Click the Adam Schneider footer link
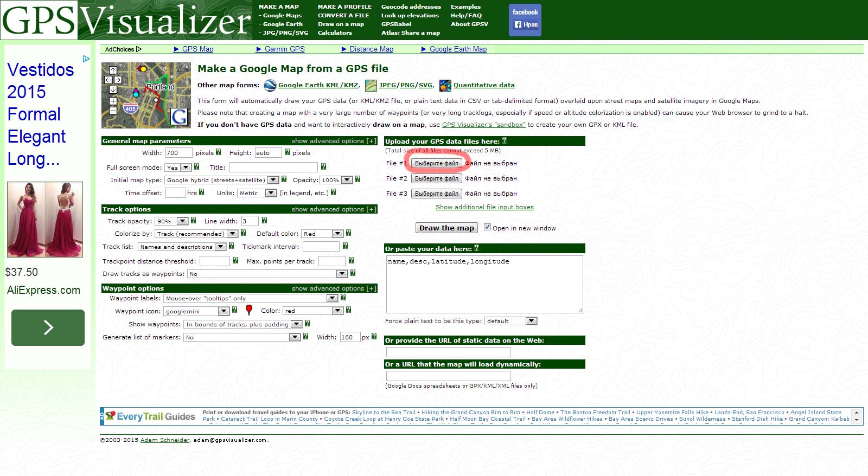Viewport: 868px width, 476px height. coord(165,440)
